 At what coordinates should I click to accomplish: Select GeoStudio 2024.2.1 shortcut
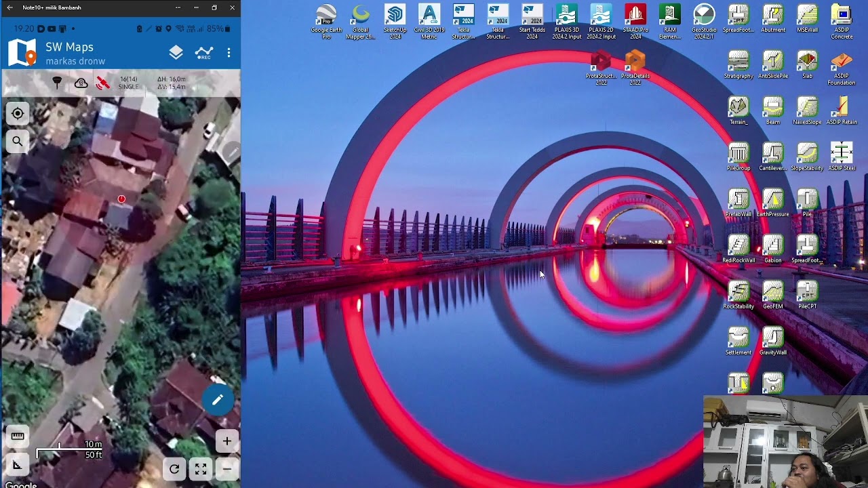pyautogui.click(x=704, y=22)
